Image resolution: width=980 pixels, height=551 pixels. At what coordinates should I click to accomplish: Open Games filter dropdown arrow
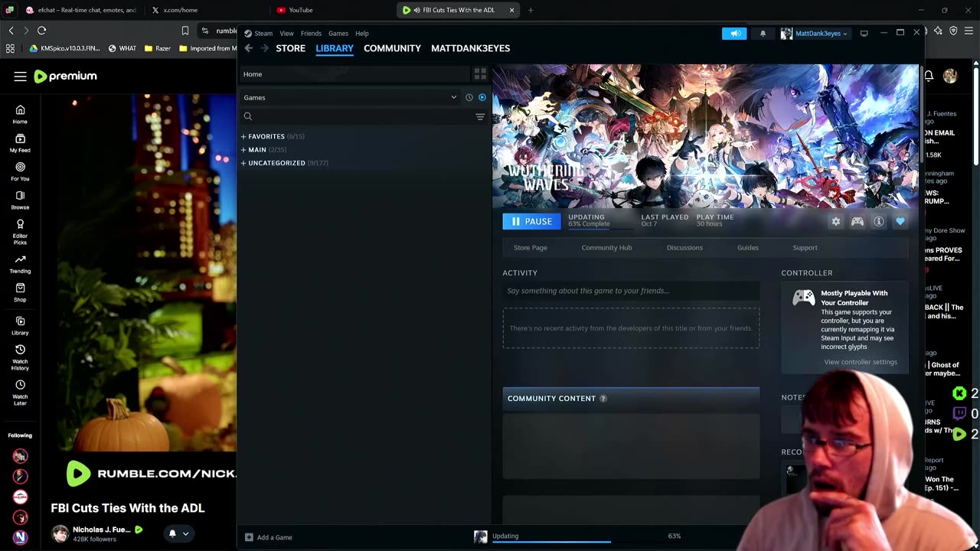tap(453, 97)
